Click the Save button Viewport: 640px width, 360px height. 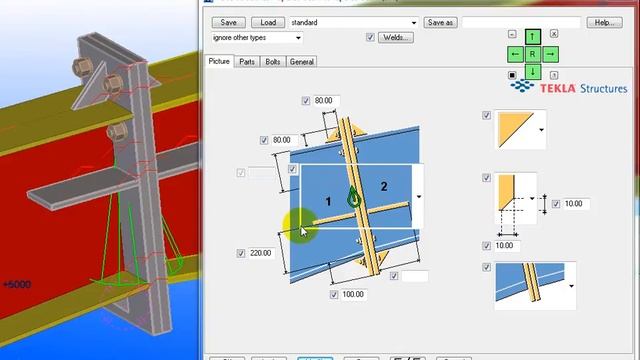coord(229,23)
